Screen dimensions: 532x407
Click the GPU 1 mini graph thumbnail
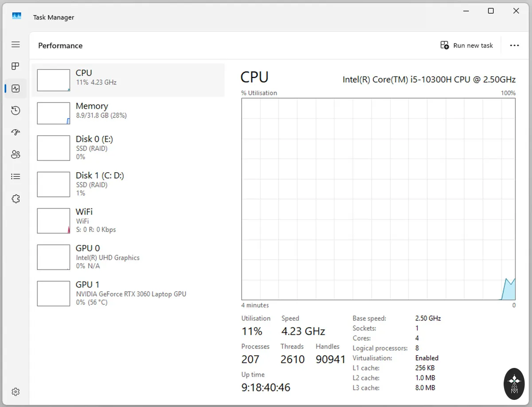[x=54, y=293]
